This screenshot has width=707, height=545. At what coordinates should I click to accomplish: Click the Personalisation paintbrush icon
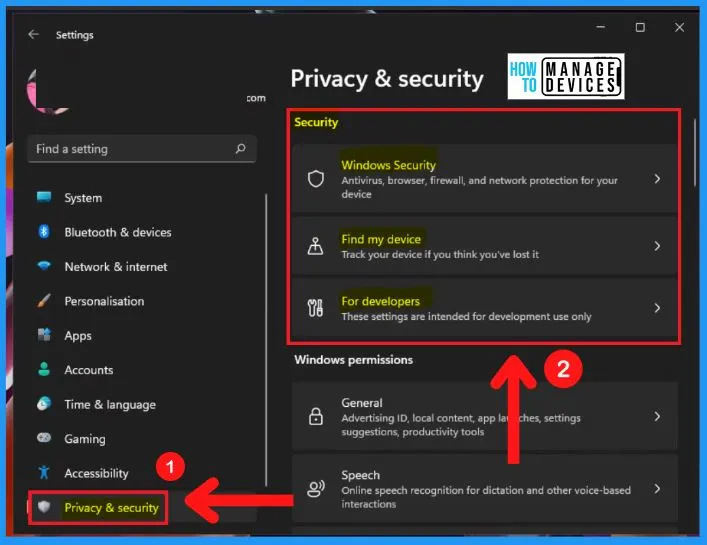(x=44, y=301)
